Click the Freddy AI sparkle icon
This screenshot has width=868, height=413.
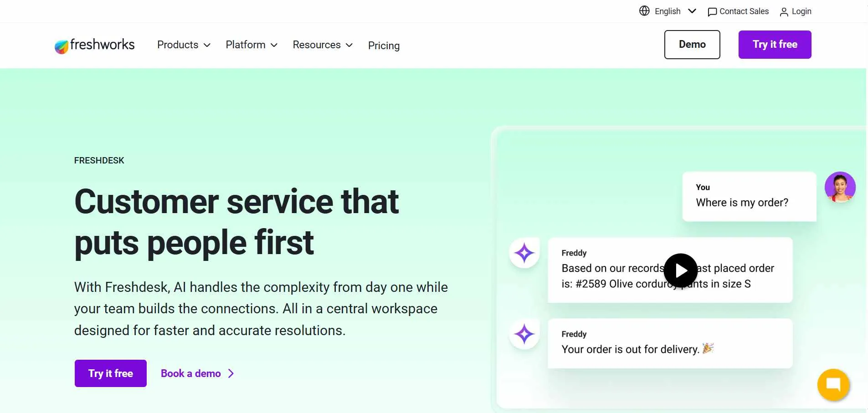pyautogui.click(x=524, y=253)
